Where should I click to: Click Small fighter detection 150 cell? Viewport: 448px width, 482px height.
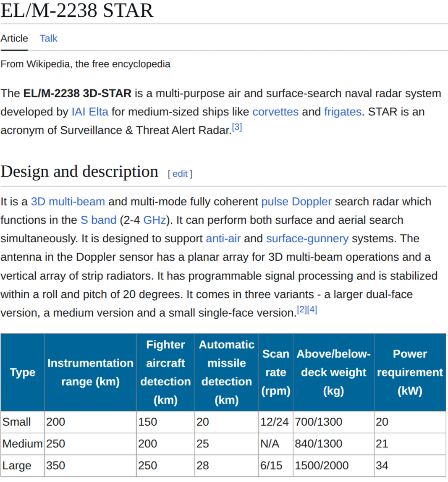pos(165,422)
